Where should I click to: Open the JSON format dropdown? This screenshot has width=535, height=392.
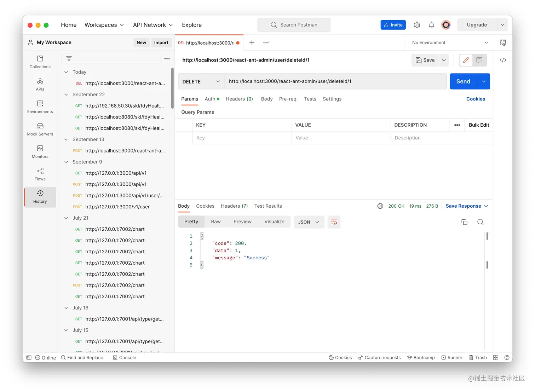[x=309, y=222]
